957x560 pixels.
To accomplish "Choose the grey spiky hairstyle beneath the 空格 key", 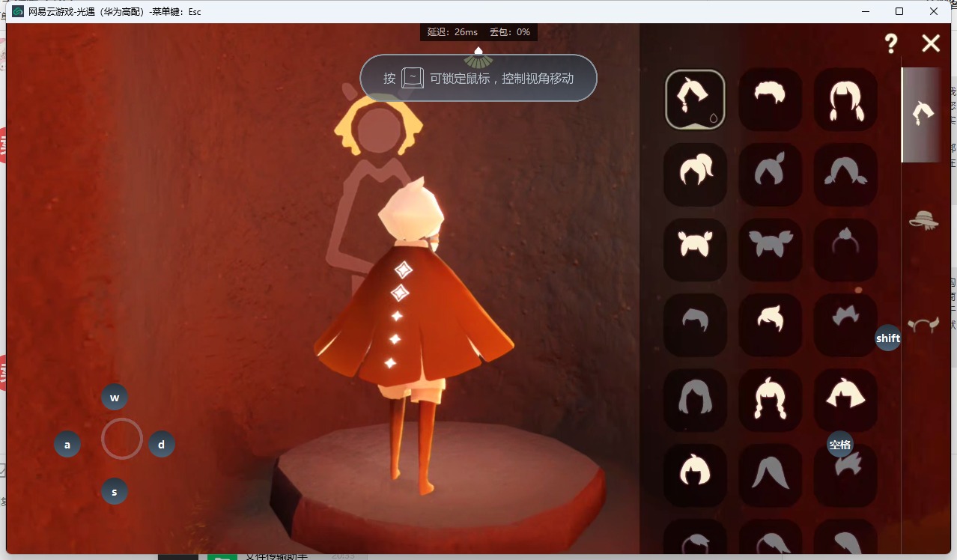I will click(x=845, y=475).
